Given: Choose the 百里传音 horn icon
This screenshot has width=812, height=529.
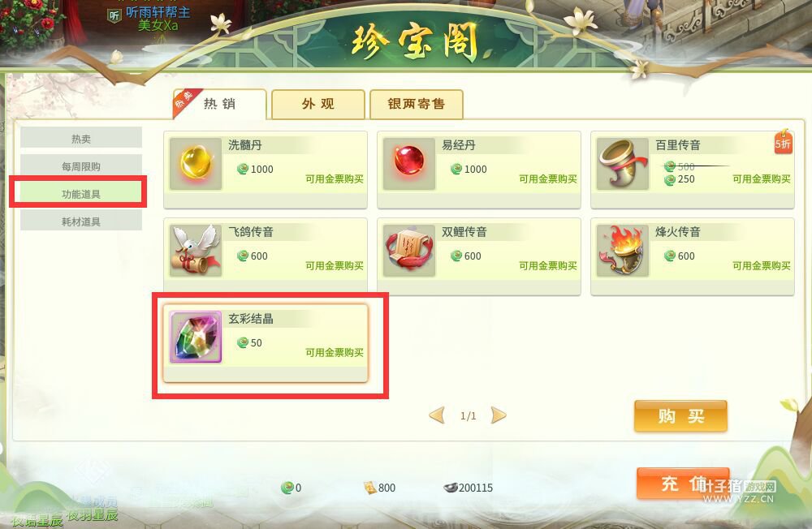Looking at the screenshot, I should 623,164.
